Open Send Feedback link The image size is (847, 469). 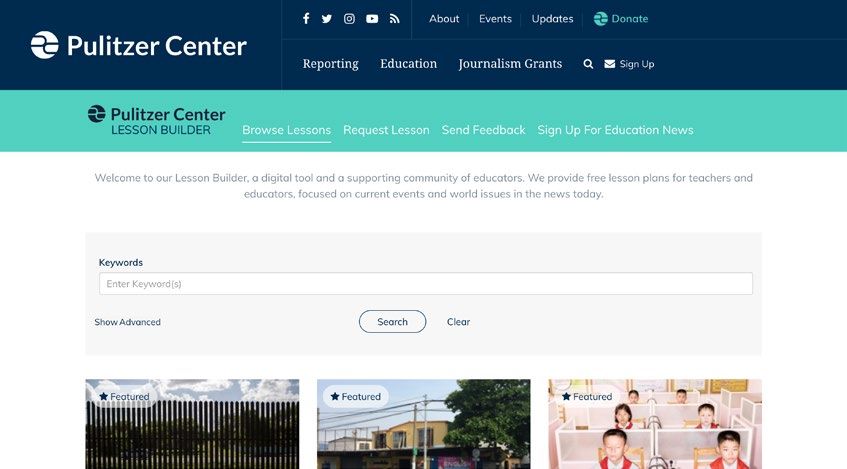(x=483, y=130)
